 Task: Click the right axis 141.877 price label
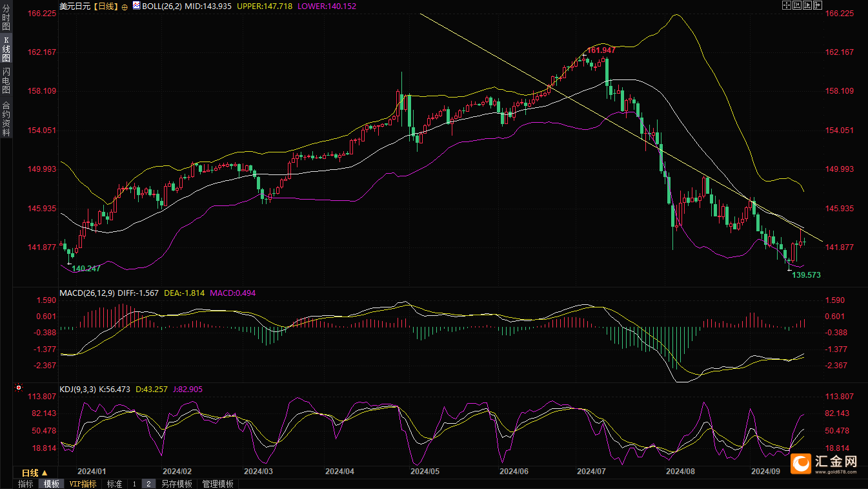[840, 247]
